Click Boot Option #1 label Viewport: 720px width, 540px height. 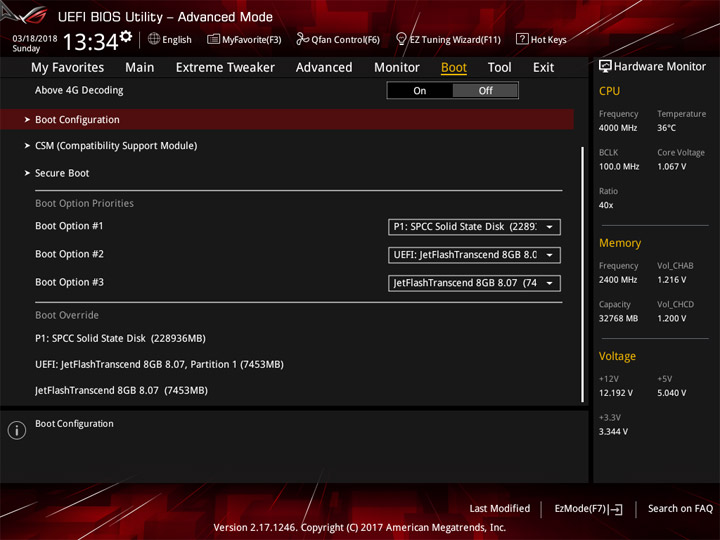69,226
